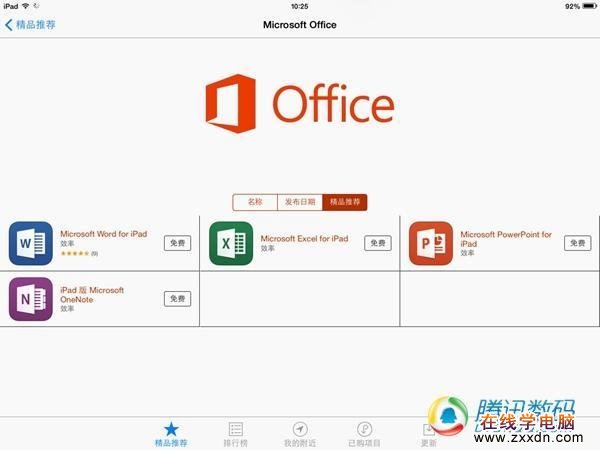Select Microsoft PowerPoint for iPad title

(506, 239)
